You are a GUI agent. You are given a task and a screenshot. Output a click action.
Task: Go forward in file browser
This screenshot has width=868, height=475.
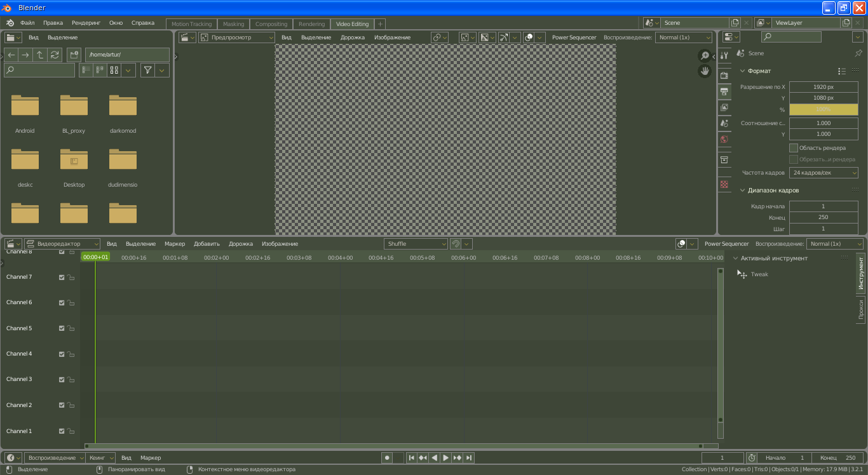25,55
